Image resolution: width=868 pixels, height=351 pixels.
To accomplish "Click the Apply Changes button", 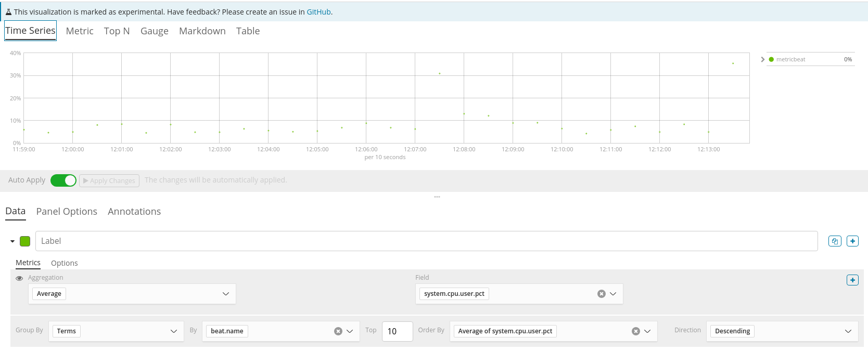I will coord(109,180).
